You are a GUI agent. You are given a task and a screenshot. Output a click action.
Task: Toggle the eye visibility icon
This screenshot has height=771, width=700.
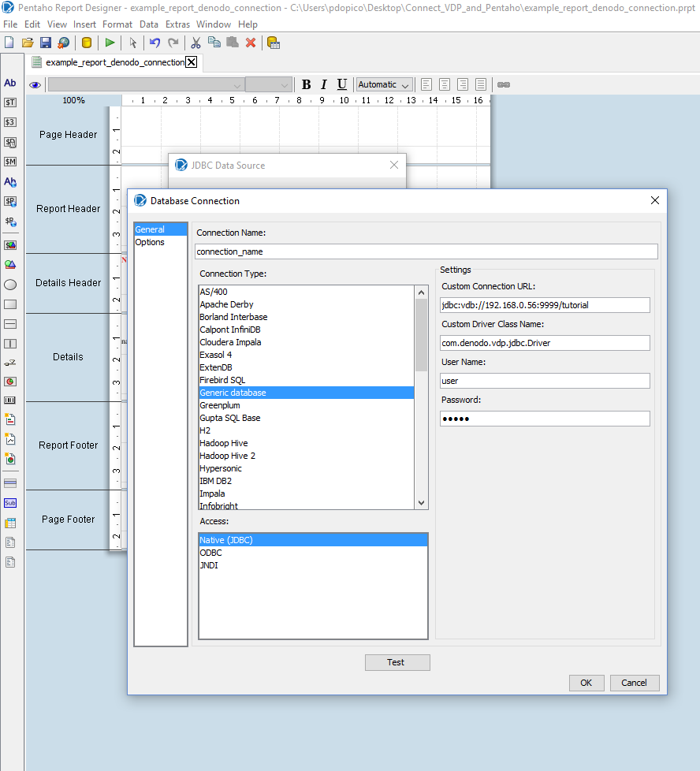pos(35,85)
